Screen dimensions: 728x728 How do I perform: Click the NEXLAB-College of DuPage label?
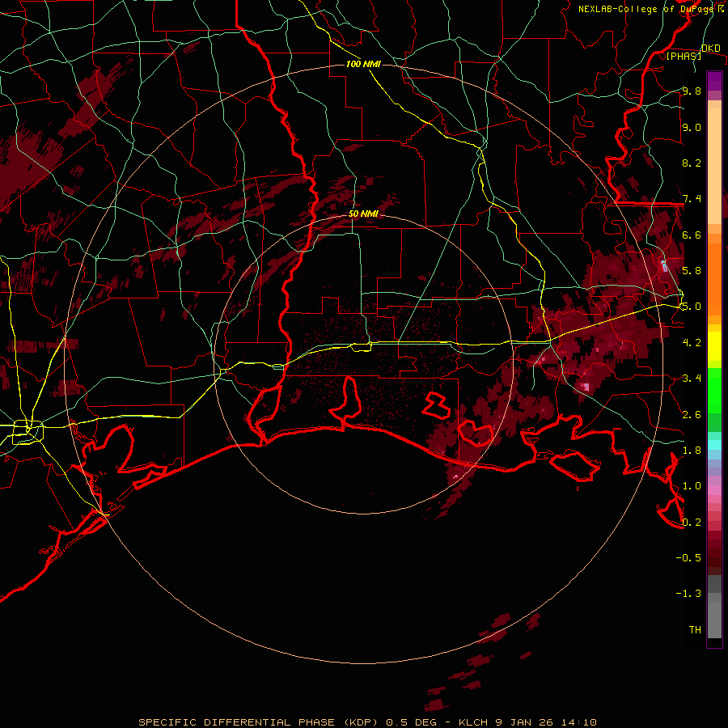click(x=647, y=9)
